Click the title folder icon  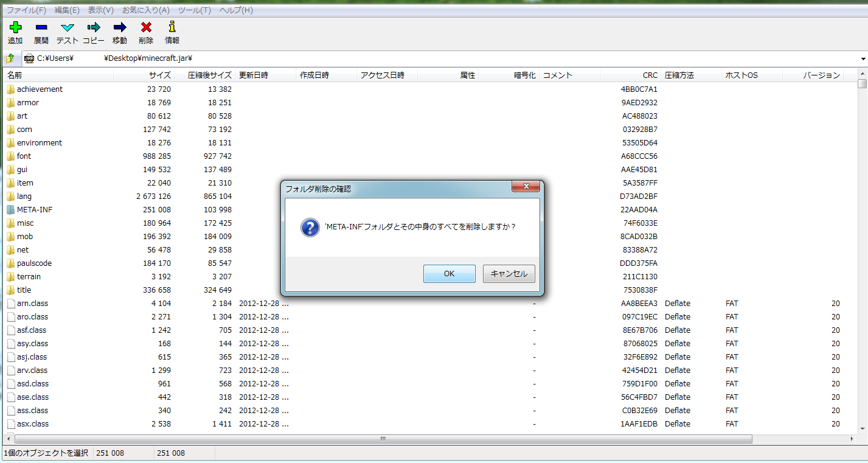(x=10, y=290)
